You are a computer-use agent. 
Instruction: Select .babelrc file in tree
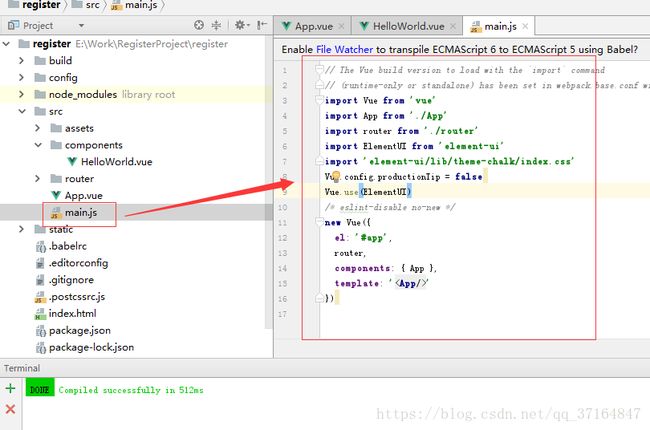coord(68,246)
